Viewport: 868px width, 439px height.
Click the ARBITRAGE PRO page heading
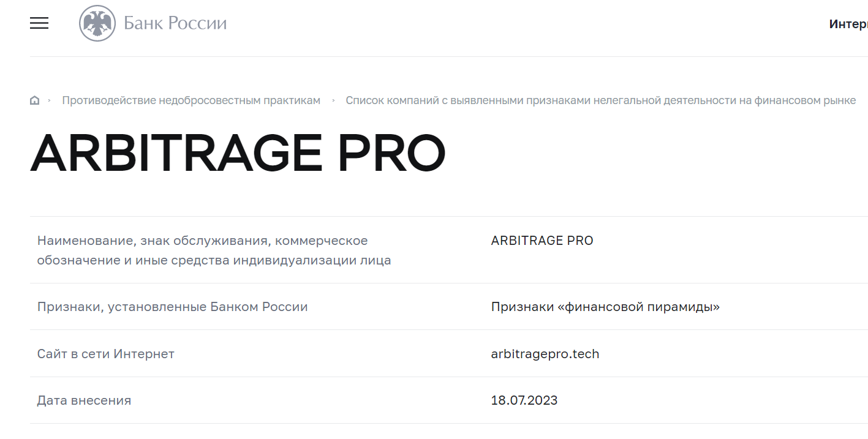coord(238,153)
